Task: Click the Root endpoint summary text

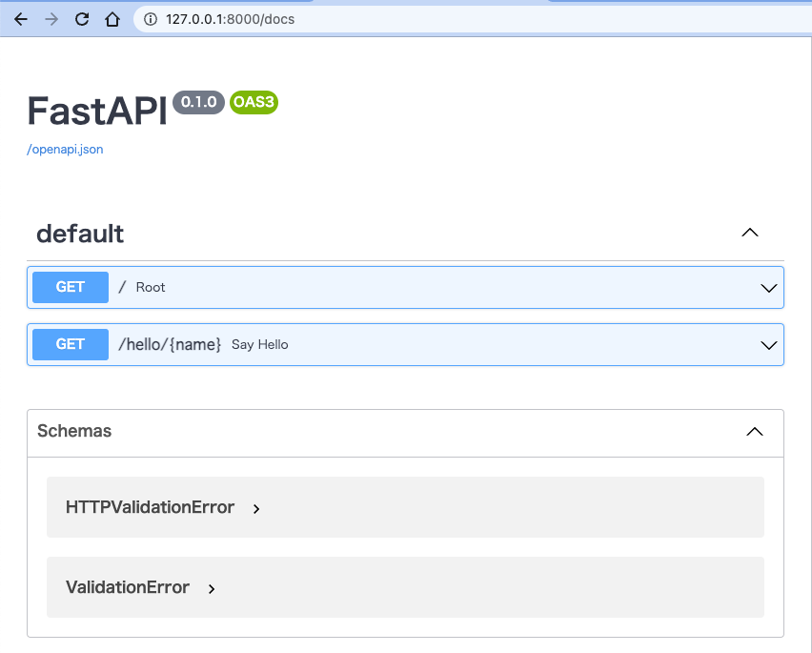Action: click(x=151, y=287)
